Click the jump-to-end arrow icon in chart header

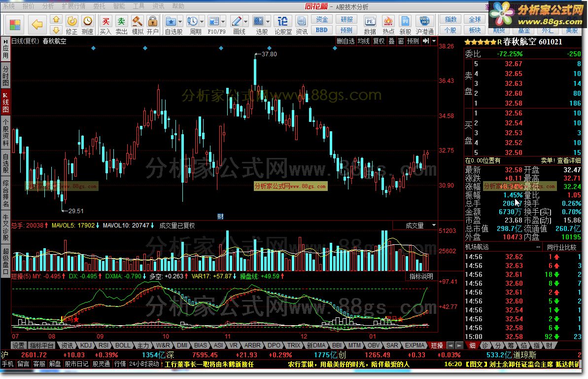pyautogui.click(x=426, y=41)
